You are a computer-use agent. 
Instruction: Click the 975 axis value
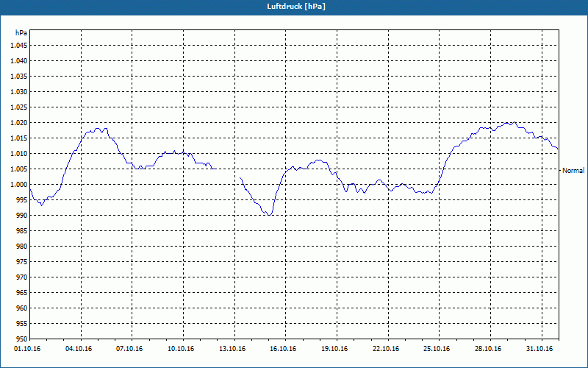pyautogui.click(x=22, y=262)
